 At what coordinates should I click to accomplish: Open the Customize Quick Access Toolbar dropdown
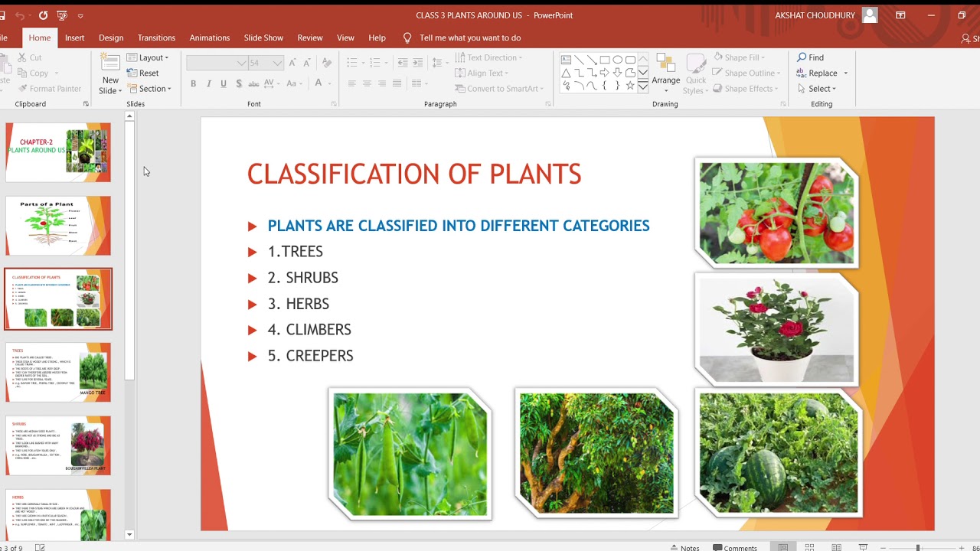click(80, 15)
